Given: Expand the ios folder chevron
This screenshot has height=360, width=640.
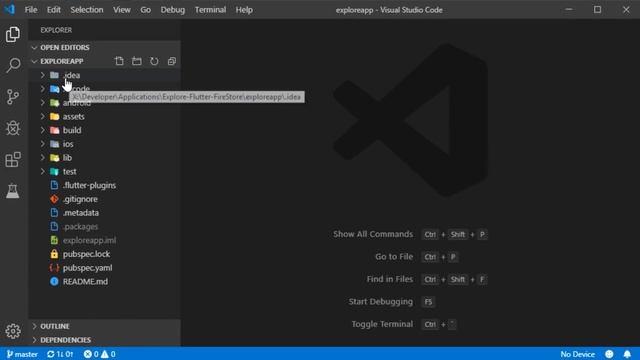Looking at the screenshot, I should coord(43,144).
